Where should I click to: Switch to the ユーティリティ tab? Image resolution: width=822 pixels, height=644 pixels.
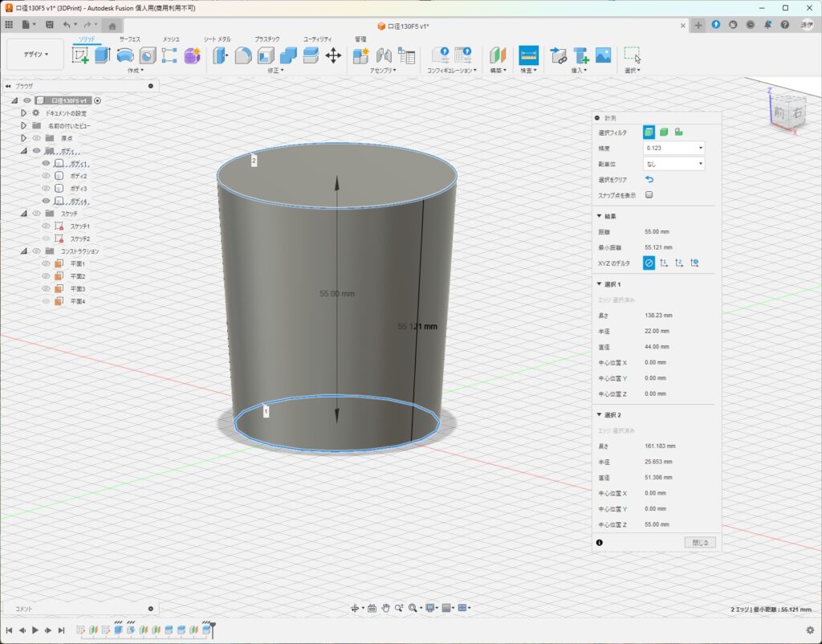pyautogui.click(x=318, y=39)
